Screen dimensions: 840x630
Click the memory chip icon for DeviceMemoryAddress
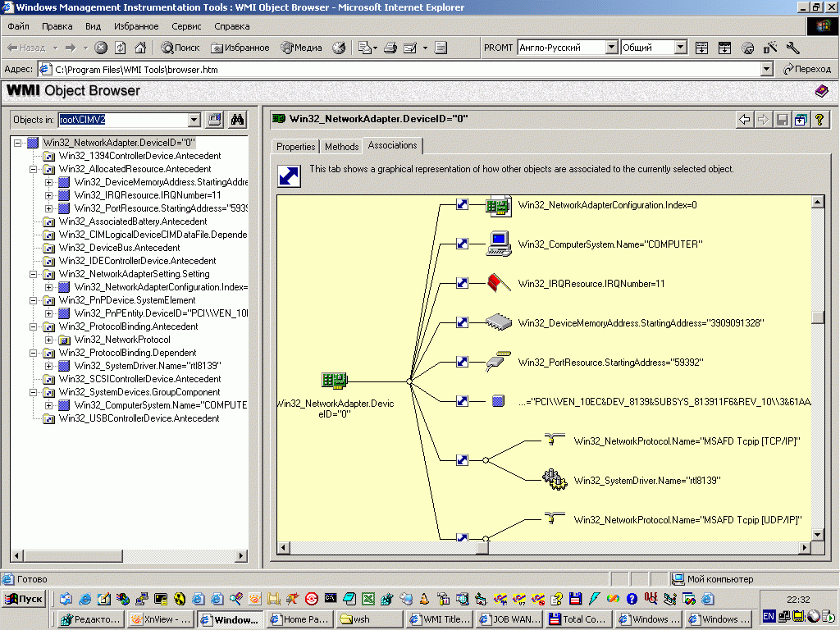(499, 322)
